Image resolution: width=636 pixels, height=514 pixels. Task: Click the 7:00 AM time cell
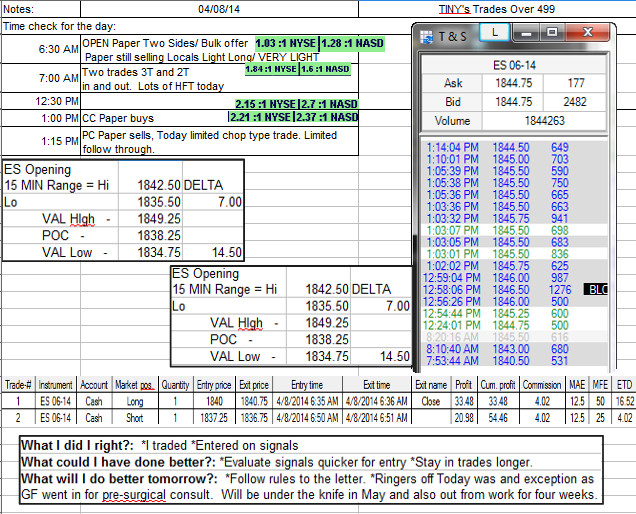tap(41, 78)
